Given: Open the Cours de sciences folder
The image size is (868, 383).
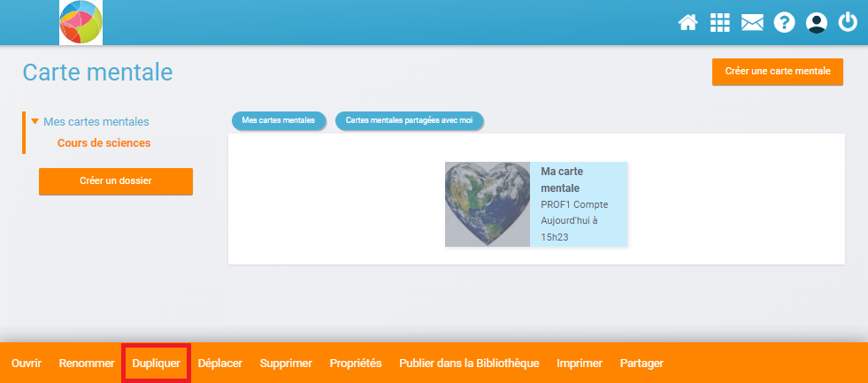Looking at the screenshot, I should (104, 142).
